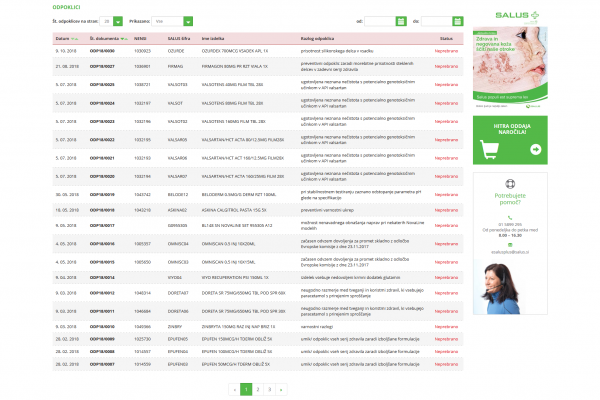Open document ODP18/0030
Image resolution: width=600 pixels, height=400 pixels.
[x=102, y=51]
